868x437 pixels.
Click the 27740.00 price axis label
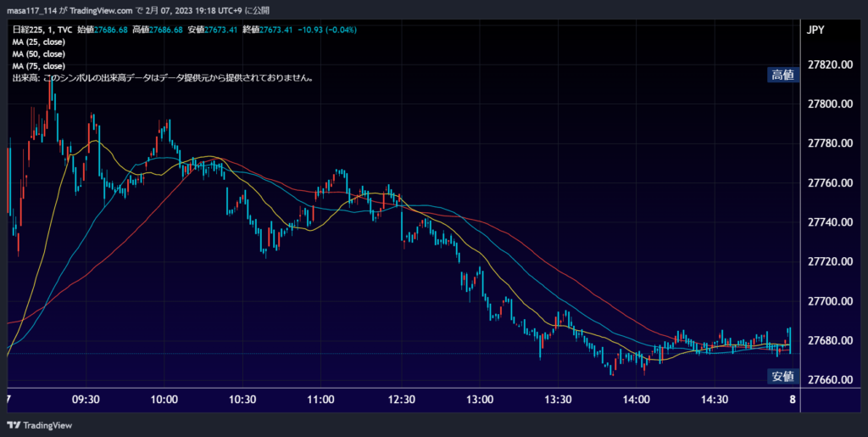click(831, 222)
